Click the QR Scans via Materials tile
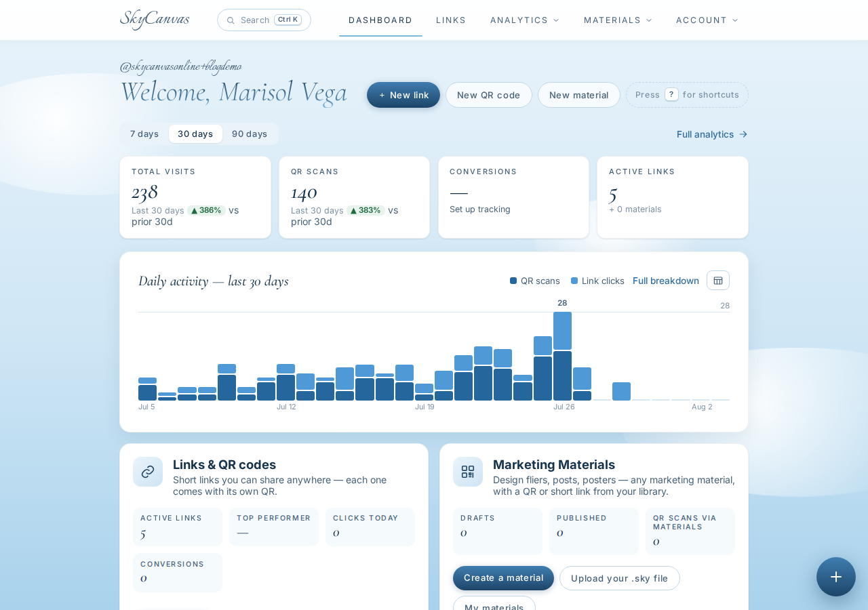The image size is (868, 610). 690,531
